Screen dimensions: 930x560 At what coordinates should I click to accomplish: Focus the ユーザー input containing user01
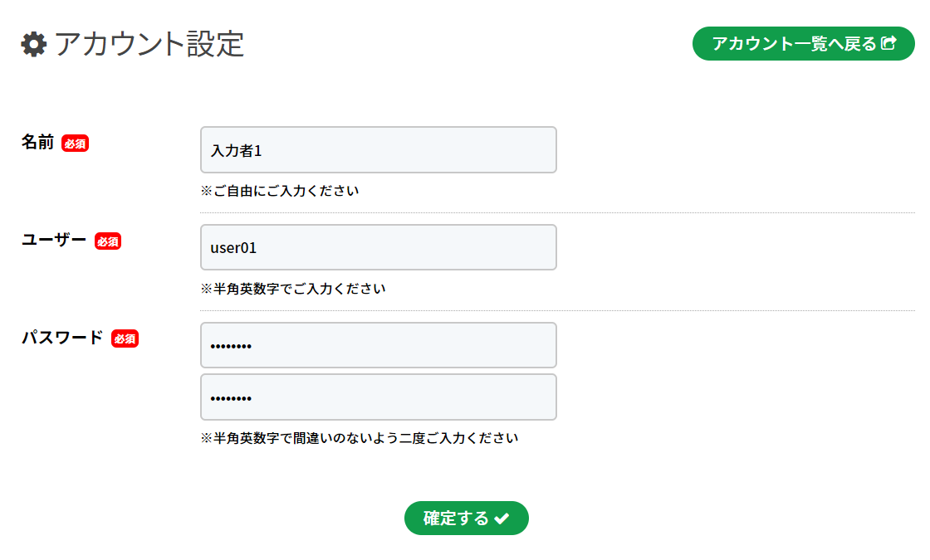tap(378, 247)
